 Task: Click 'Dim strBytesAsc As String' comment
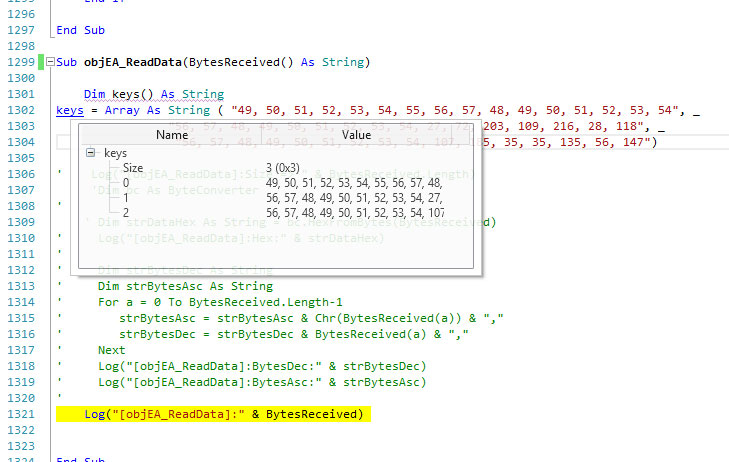click(x=185, y=286)
